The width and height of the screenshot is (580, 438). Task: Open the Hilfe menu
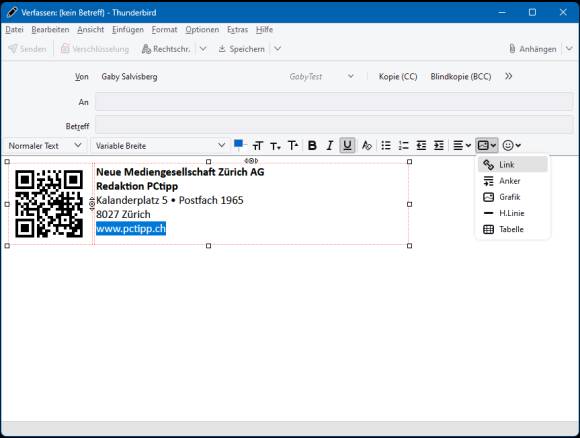[x=264, y=30]
